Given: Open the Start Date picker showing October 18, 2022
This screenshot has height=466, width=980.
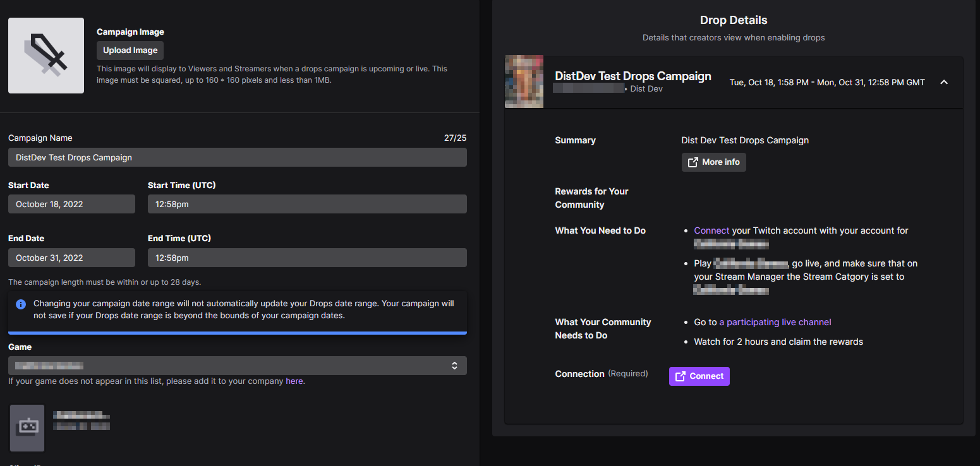Looking at the screenshot, I should [x=71, y=203].
